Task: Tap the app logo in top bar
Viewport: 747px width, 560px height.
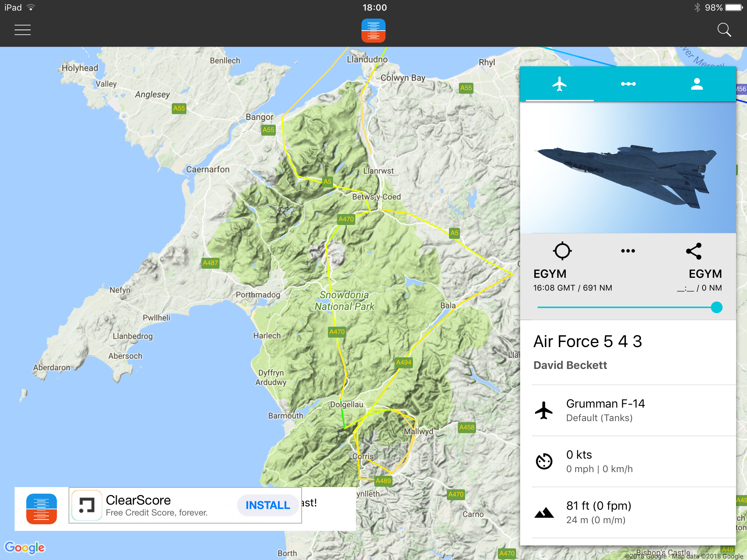Action: tap(373, 31)
